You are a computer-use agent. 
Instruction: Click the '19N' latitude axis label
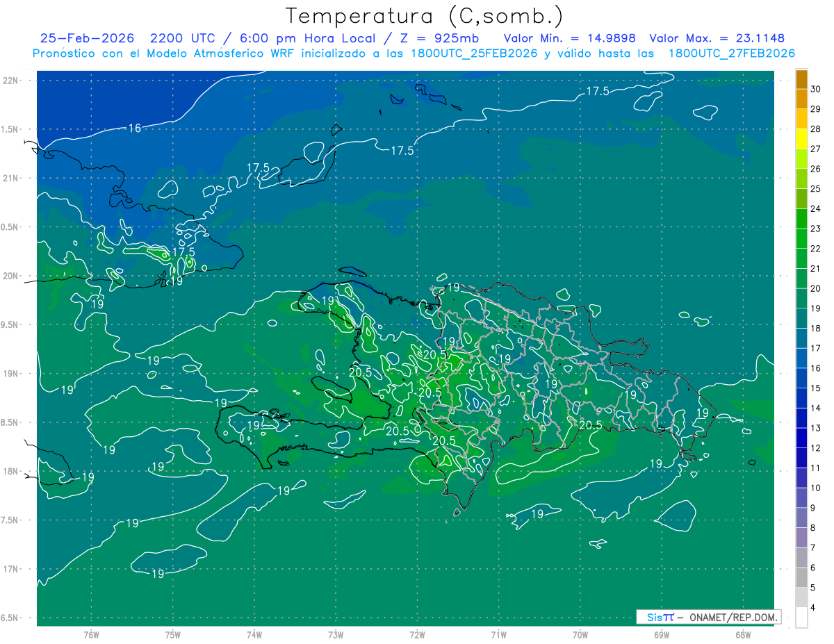[x=10, y=373]
